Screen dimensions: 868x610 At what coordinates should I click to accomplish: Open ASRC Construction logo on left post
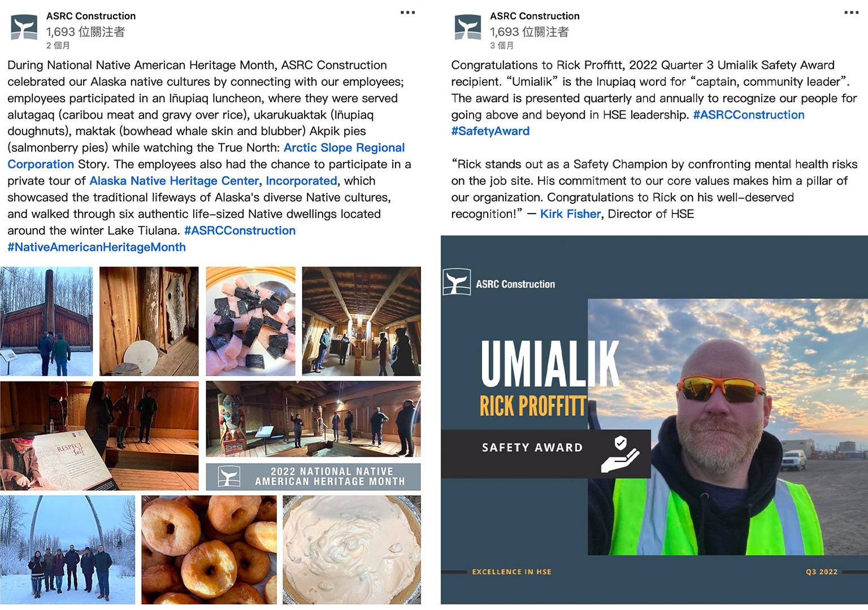pyautogui.click(x=24, y=27)
